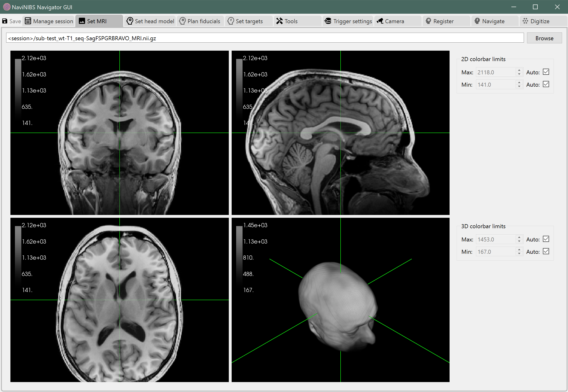Increase 3D colorbar Max with up arrow
This screenshot has height=392, width=568.
click(x=519, y=237)
